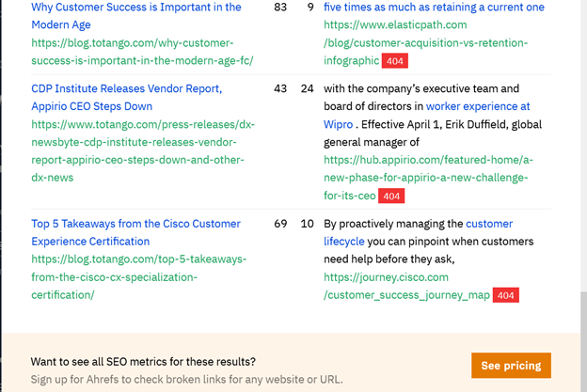Click the journey.cisco.com journey map URL
Screen dimensions: 587x392
tap(406, 295)
